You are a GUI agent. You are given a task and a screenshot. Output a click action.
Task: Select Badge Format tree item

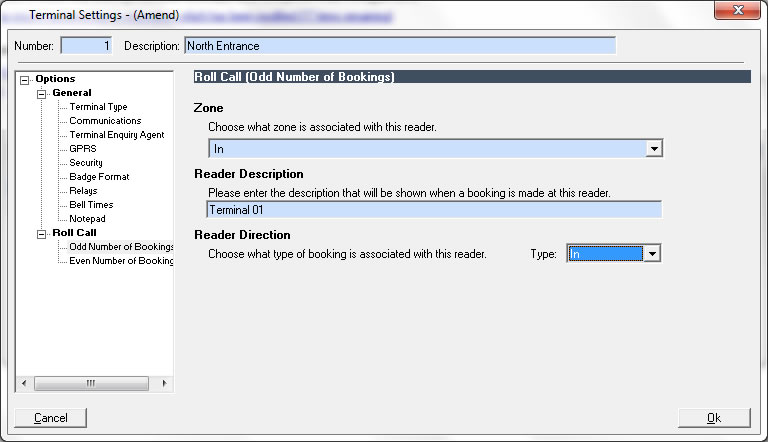(x=99, y=177)
